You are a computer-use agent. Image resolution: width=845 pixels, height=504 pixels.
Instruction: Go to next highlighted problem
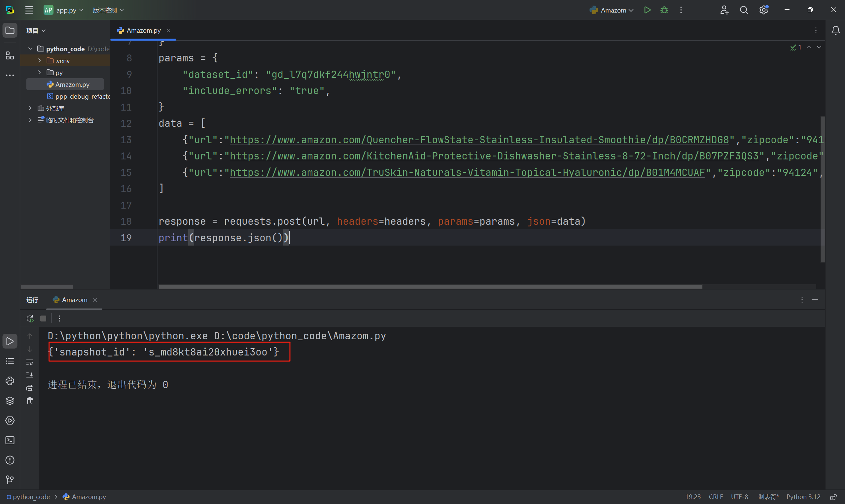click(x=819, y=48)
